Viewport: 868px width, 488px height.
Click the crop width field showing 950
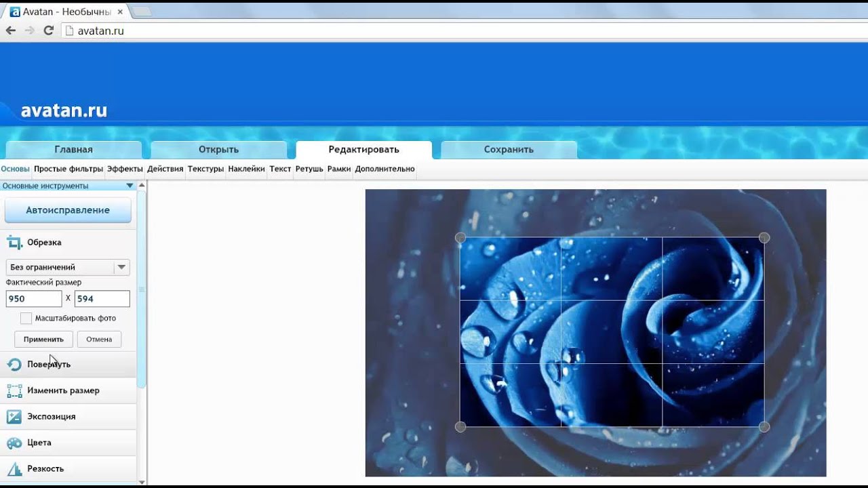34,299
